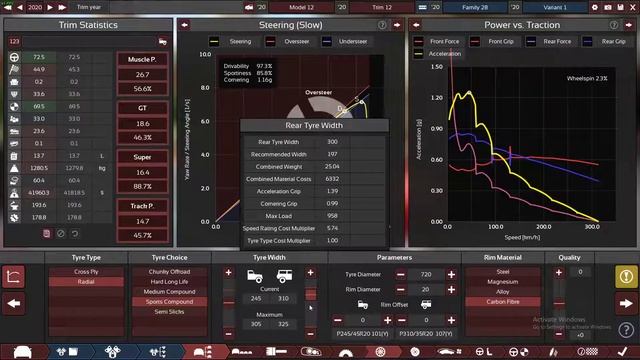
Task: Switch Steering graph to the next graph
Action: (x=397, y=25)
